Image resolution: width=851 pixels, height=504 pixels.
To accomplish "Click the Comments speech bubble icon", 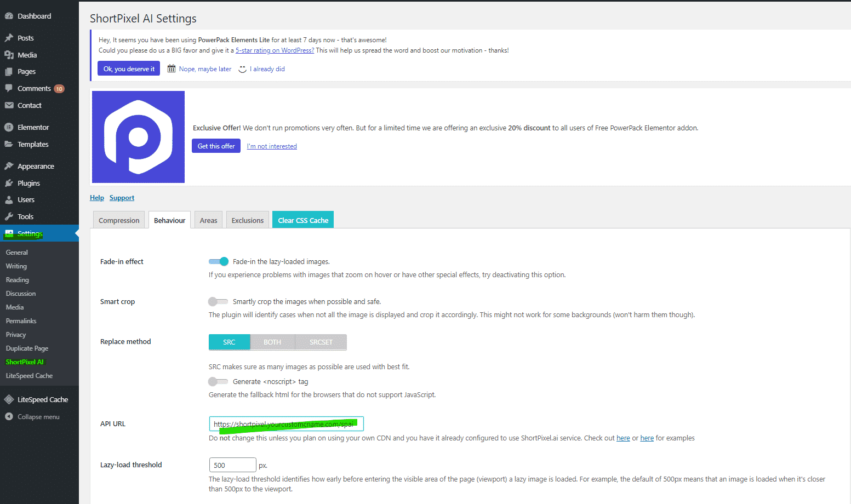I will coord(9,88).
